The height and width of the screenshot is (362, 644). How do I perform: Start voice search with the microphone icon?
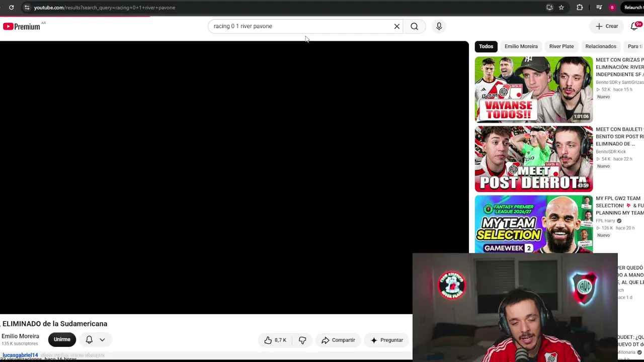point(439,26)
